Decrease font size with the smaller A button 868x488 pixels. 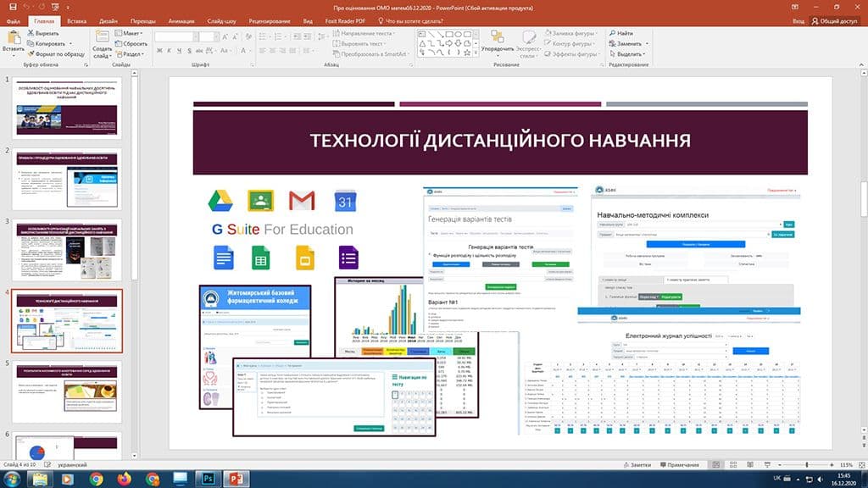236,36
